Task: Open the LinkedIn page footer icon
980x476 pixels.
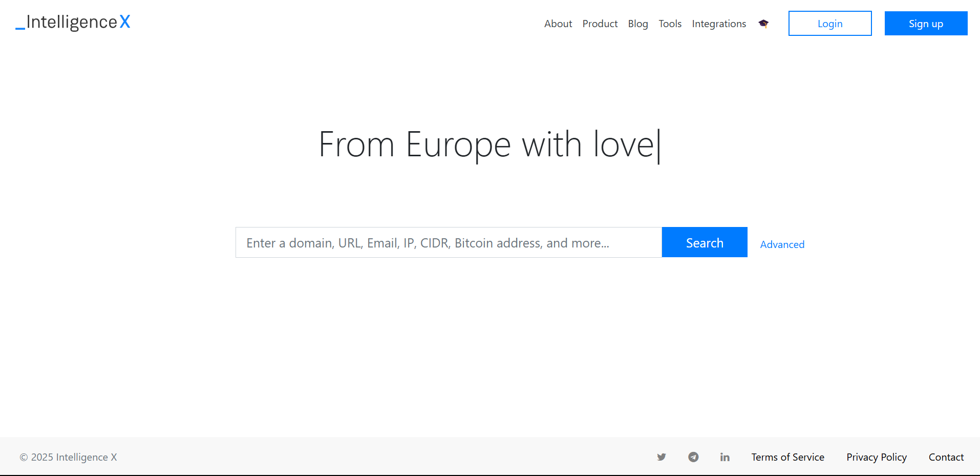Action: (x=725, y=457)
